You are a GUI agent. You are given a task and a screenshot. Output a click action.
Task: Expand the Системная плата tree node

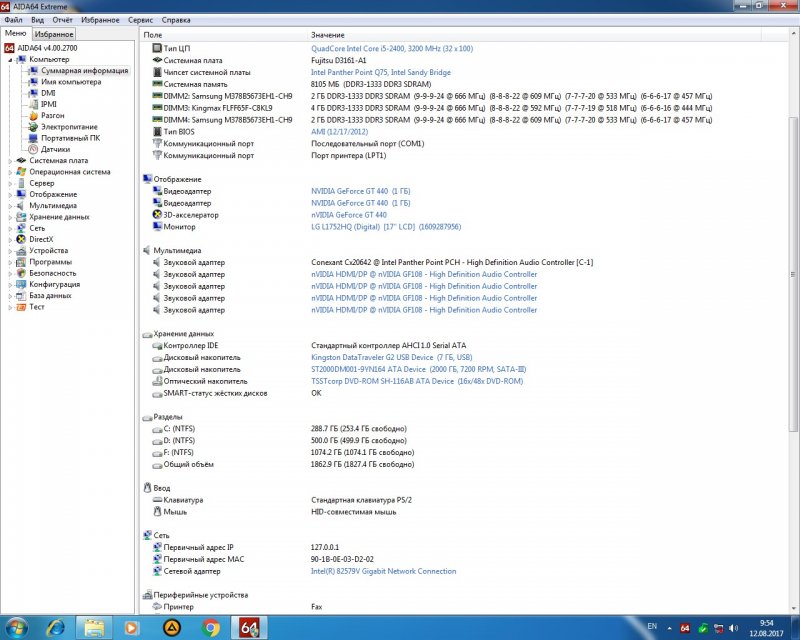click(x=10, y=160)
